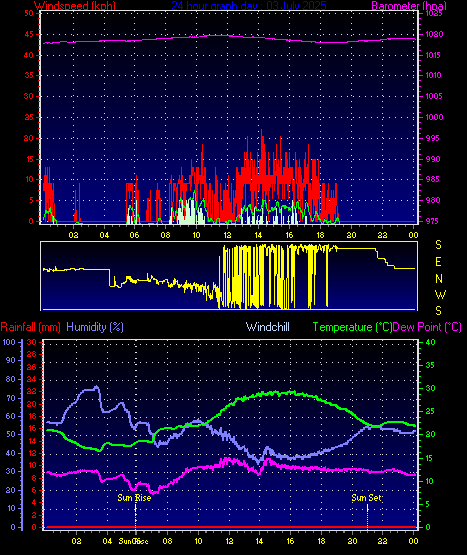Viewport: 467px width, 555px height.
Task: Click the "990" barometer axis value
Action: 433,159
